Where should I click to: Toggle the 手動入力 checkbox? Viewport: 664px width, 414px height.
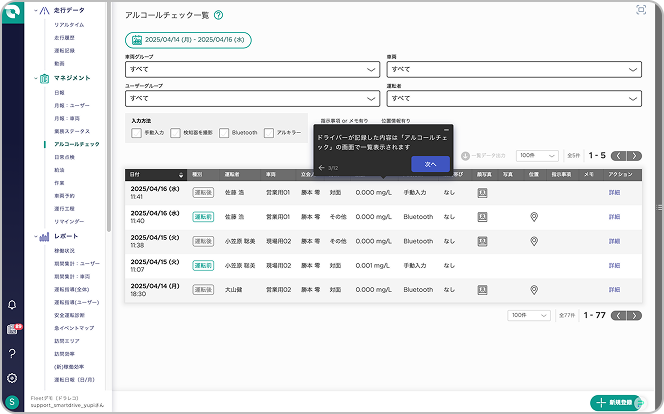pyautogui.click(x=136, y=133)
